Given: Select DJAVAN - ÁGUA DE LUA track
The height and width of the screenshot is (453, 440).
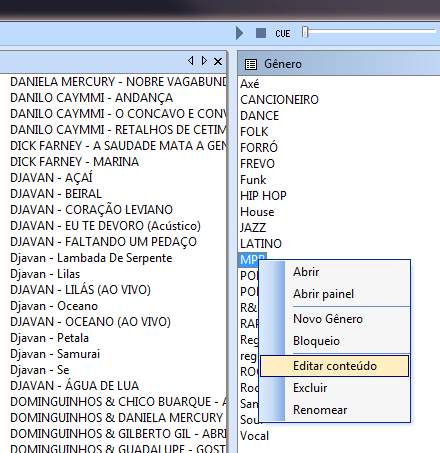Looking at the screenshot, I should point(74,386).
